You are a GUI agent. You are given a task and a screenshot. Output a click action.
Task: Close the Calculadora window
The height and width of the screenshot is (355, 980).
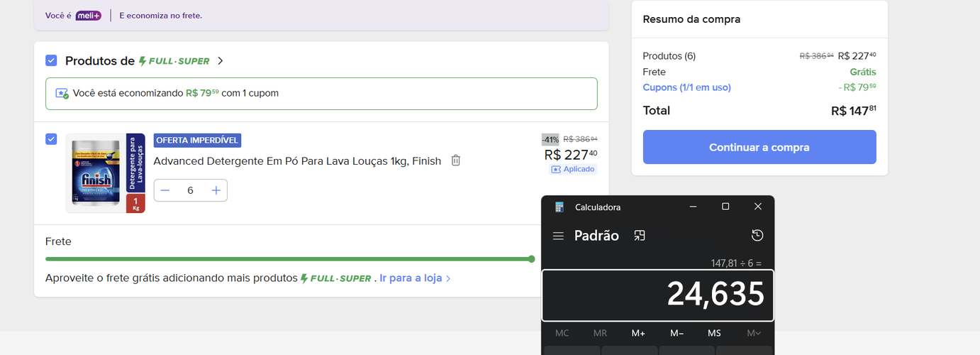(x=758, y=207)
